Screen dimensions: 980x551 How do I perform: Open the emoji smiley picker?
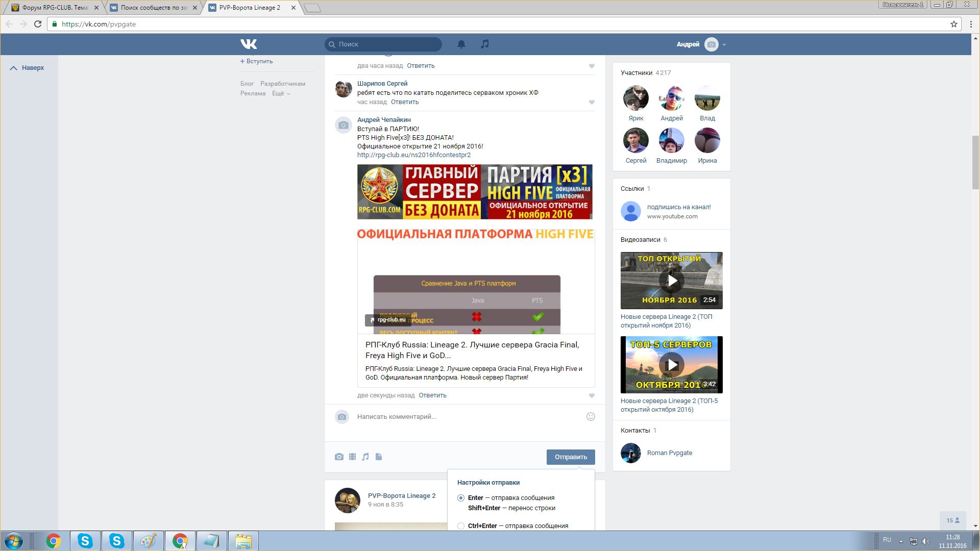(x=591, y=416)
